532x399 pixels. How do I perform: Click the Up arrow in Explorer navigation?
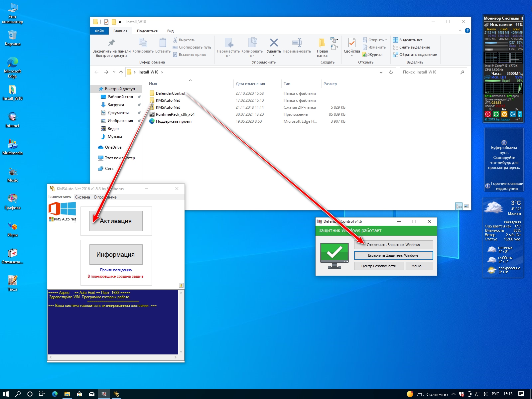[121, 72]
